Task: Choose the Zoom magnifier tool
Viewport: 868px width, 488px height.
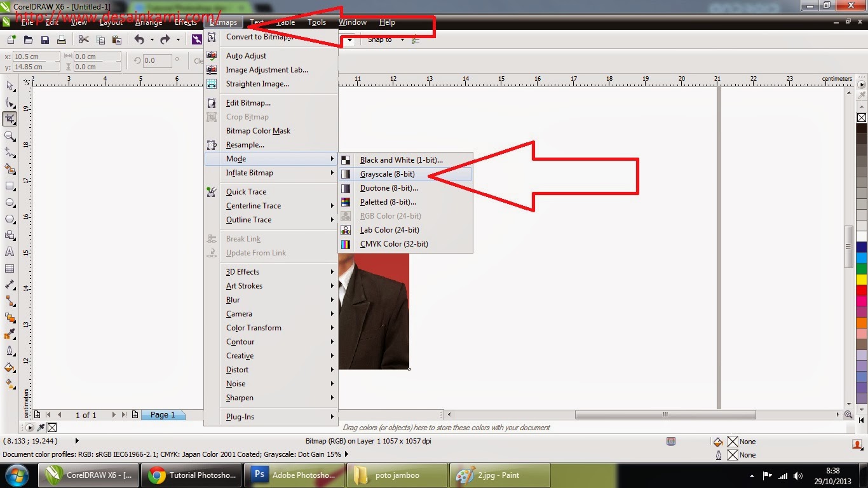Action: pos(10,136)
